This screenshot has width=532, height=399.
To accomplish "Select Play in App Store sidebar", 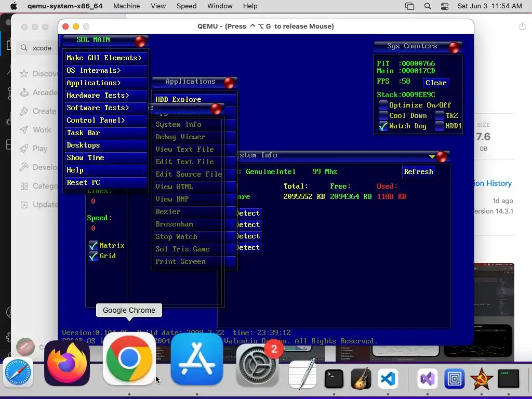I will (33, 148).
